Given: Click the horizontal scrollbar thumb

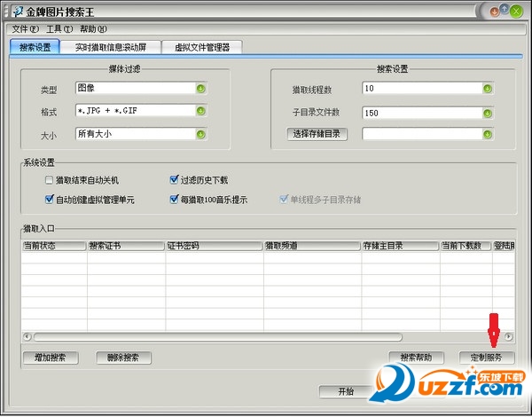Looking at the screenshot, I should [218, 337].
